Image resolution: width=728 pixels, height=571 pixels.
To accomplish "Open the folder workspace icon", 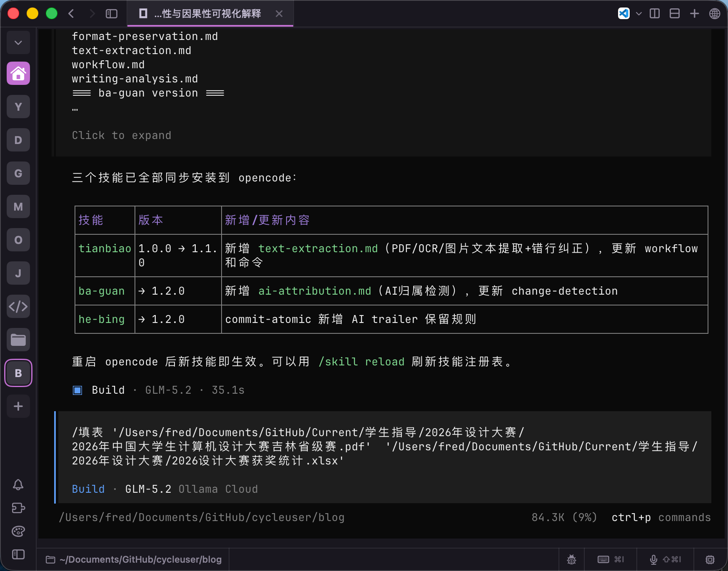I will (x=18, y=340).
